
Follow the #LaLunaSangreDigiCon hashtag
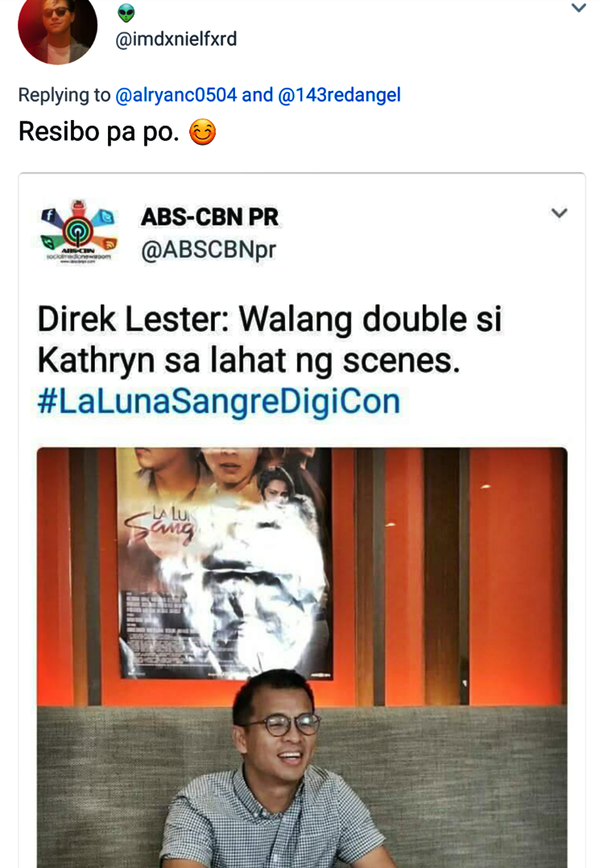pos(219,401)
